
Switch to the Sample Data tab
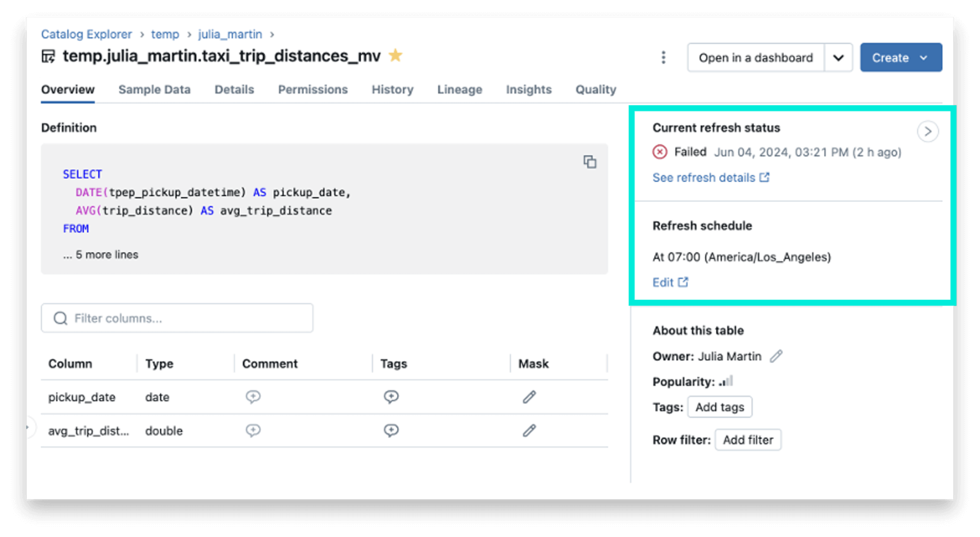pyautogui.click(x=153, y=89)
